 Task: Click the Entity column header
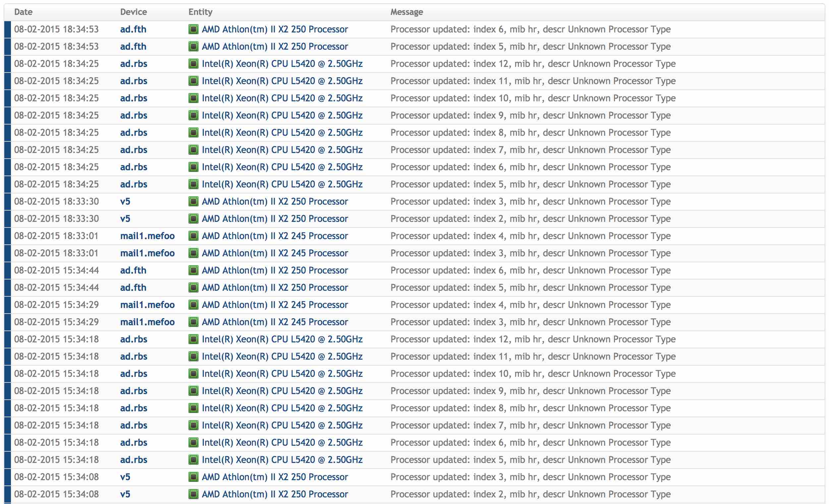pyautogui.click(x=200, y=12)
